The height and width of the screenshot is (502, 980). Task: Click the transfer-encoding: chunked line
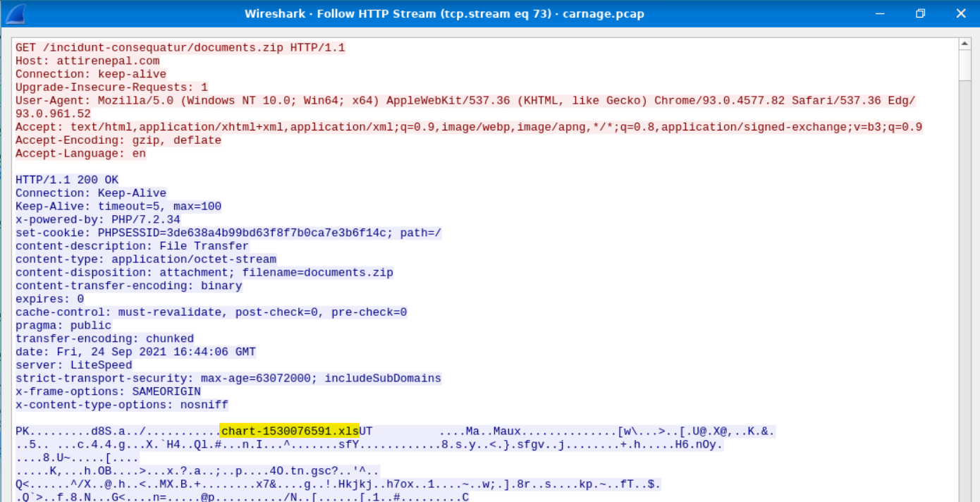tap(104, 338)
